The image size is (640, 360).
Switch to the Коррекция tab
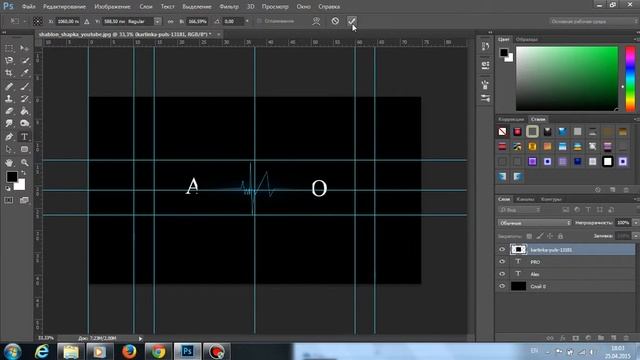[511, 119]
